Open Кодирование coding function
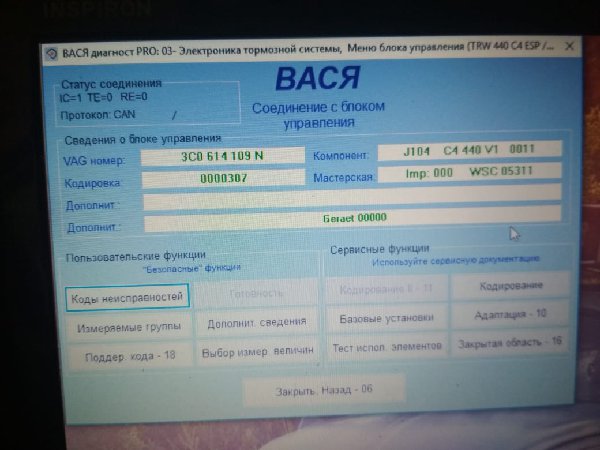600x450 pixels. click(x=511, y=286)
